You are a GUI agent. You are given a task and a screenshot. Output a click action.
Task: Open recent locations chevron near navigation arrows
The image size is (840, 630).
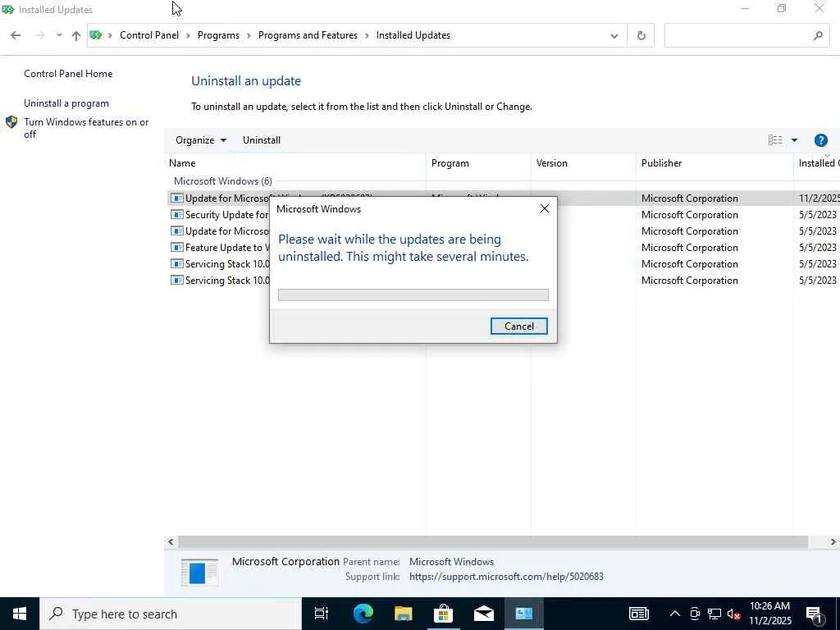(x=59, y=35)
